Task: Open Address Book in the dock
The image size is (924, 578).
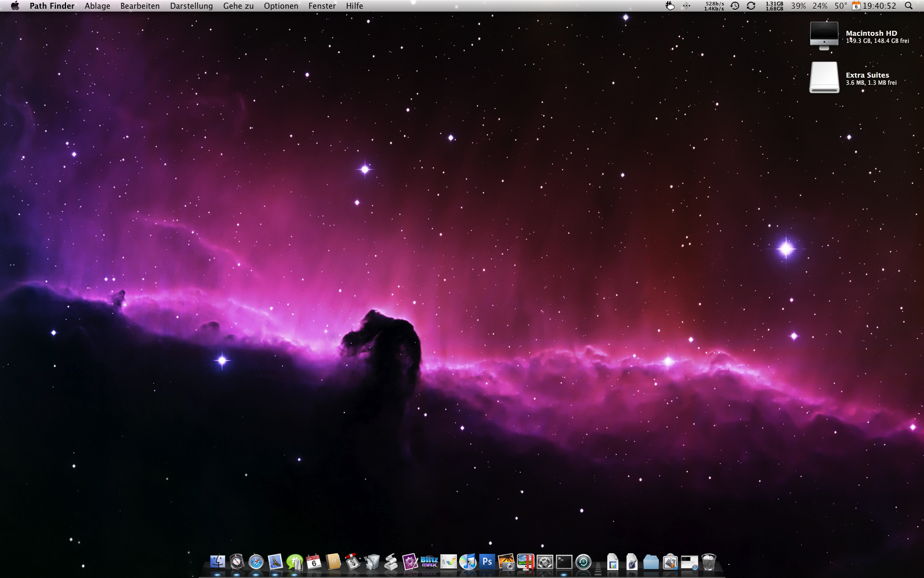Action: [x=333, y=562]
